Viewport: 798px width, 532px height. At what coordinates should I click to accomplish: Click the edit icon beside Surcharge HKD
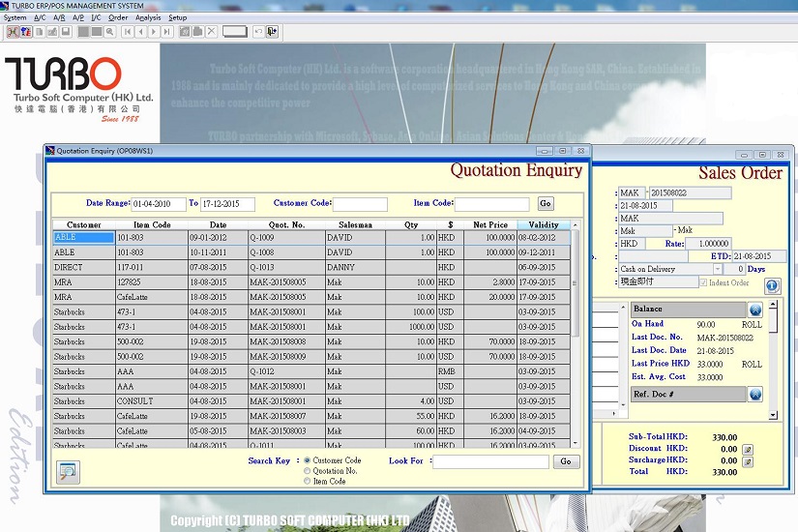748,461
